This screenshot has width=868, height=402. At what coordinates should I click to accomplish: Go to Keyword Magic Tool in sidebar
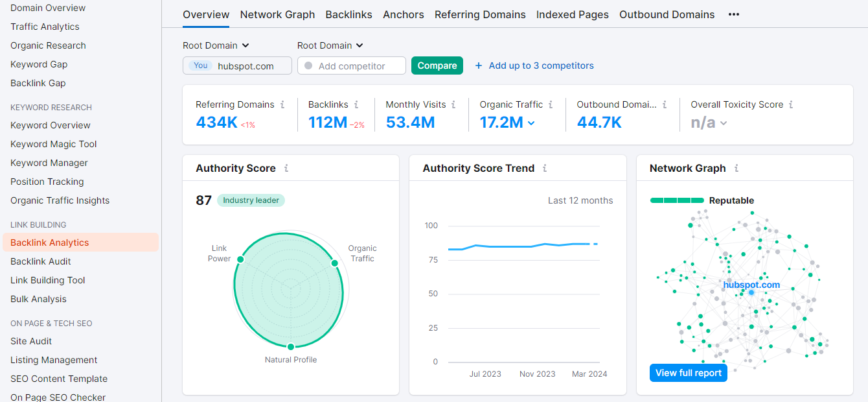click(54, 144)
